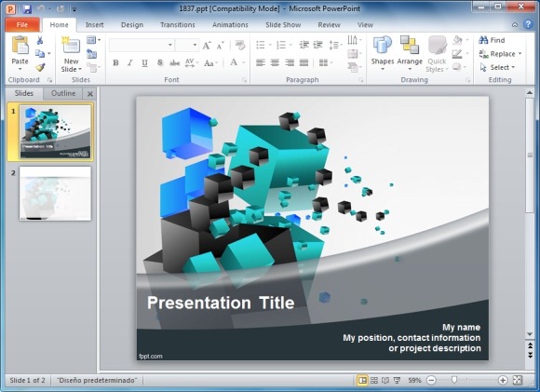The image size is (540, 392).
Task: Click zoom out minus button
Action: coord(431,380)
